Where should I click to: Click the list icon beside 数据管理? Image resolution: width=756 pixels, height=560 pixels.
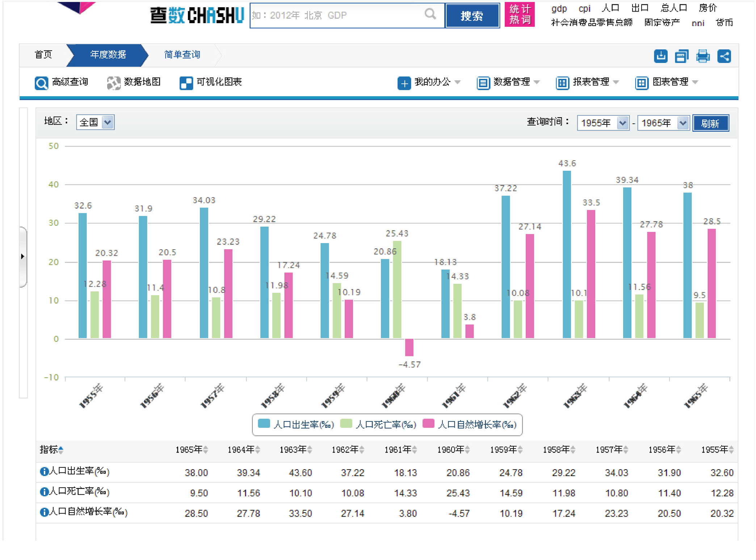click(483, 83)
